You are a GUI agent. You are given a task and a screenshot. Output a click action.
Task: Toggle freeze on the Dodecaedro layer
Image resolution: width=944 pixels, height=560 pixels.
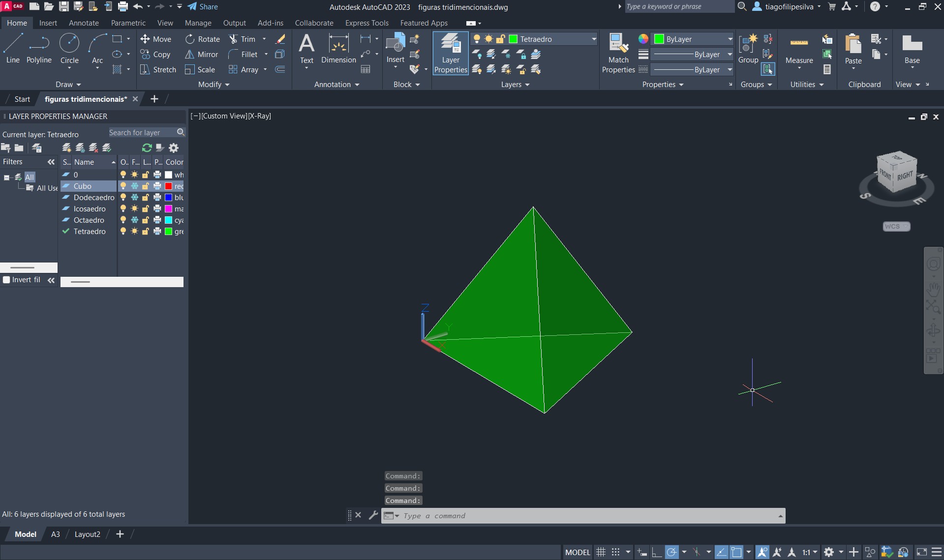pyautogui.click(x=134, y=198)
